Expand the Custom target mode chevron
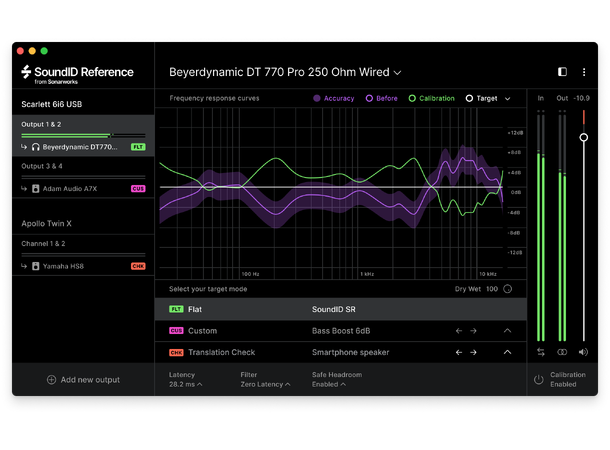Image resolution: width=610 pixels, height=450 pixels. [508, 331]
